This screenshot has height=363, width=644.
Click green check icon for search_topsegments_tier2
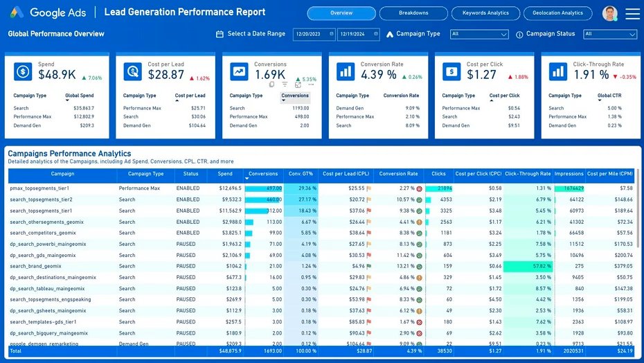(x=420, y=200)
